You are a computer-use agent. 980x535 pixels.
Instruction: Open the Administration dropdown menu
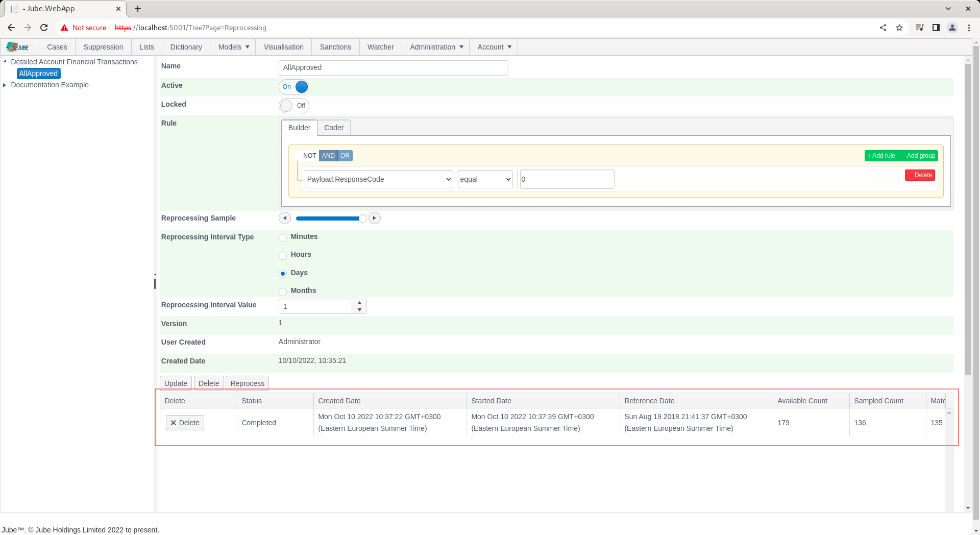pos(436,47)
